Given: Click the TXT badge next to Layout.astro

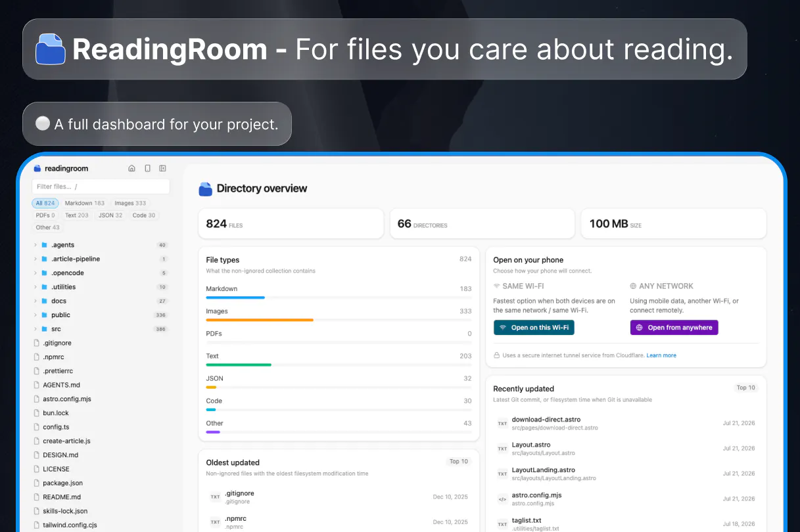Looking at the screenshot, I should pyautogui.click(x=502, y=449).
